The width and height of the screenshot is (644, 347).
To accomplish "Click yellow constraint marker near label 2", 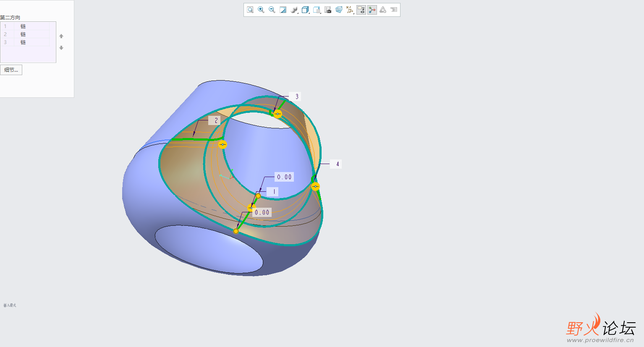I will coord(223,144).
